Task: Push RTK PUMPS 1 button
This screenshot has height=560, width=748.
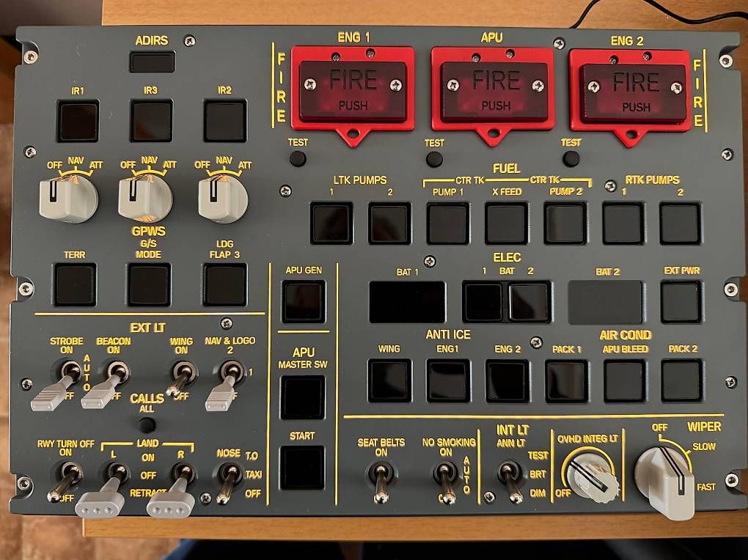Action: [623, 224]
